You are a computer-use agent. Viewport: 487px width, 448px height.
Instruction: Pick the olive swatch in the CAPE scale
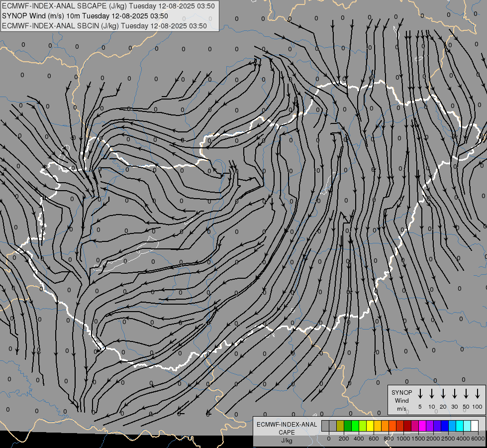[x=340, y=426]
